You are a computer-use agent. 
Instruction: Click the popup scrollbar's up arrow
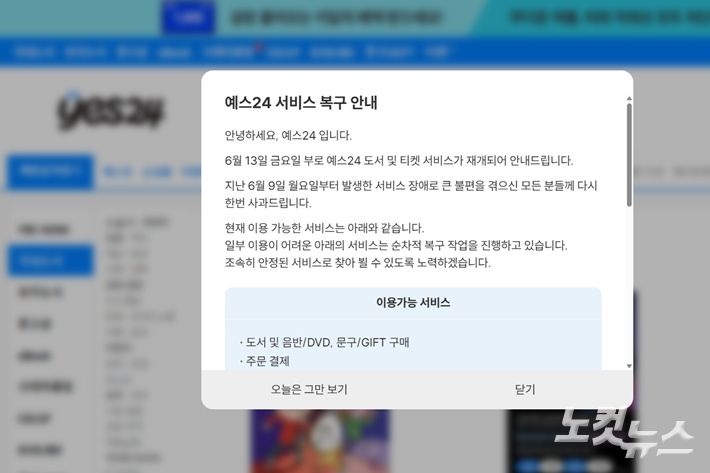[629, 99]
